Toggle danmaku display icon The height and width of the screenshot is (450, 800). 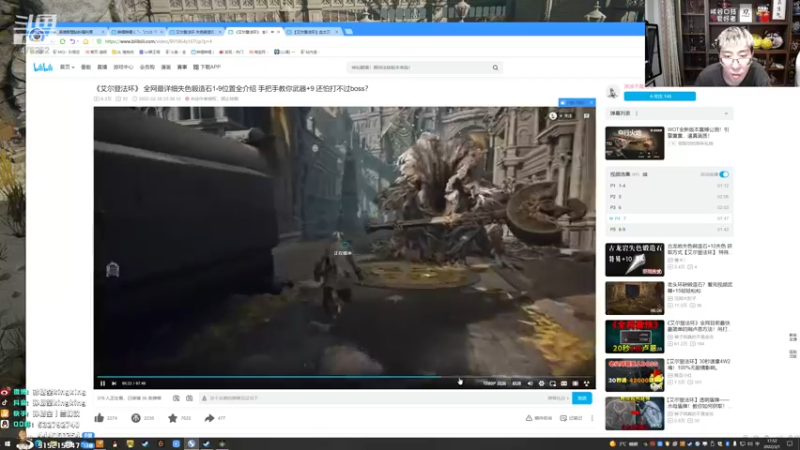coord(176,398)
